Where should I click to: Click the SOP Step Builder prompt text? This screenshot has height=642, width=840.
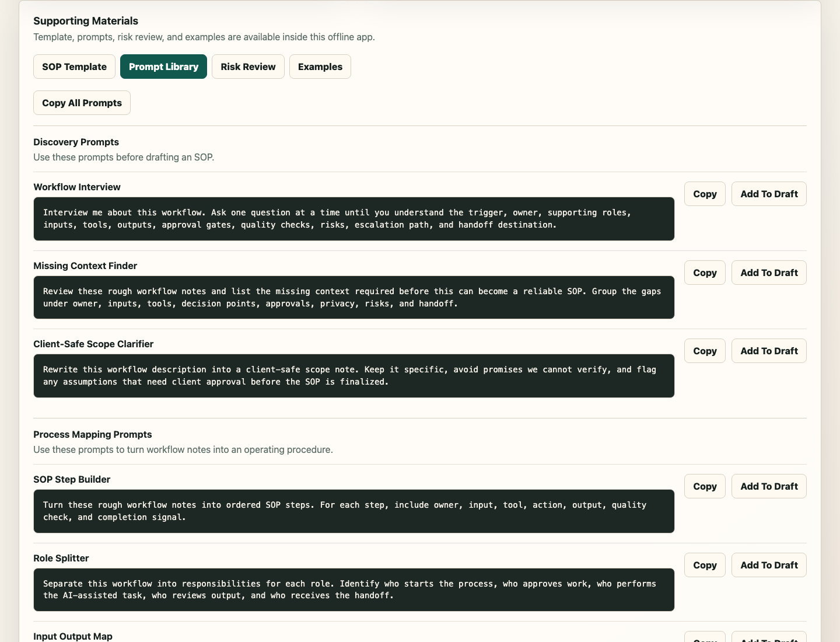[354, 511]
